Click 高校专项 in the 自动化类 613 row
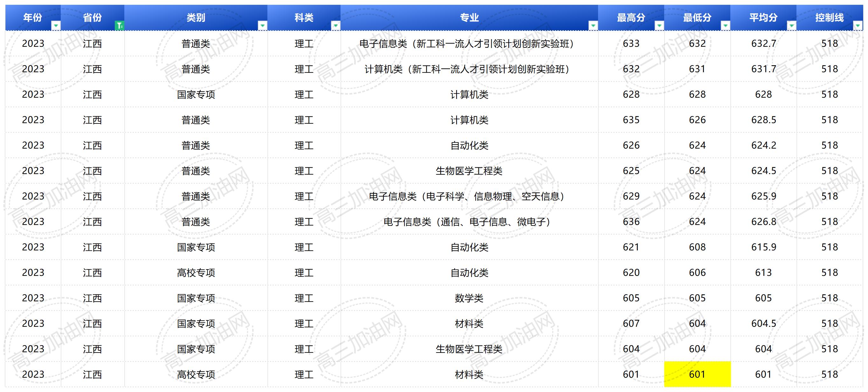The height and width of the screenshot is (392, 868). (196, 273)
